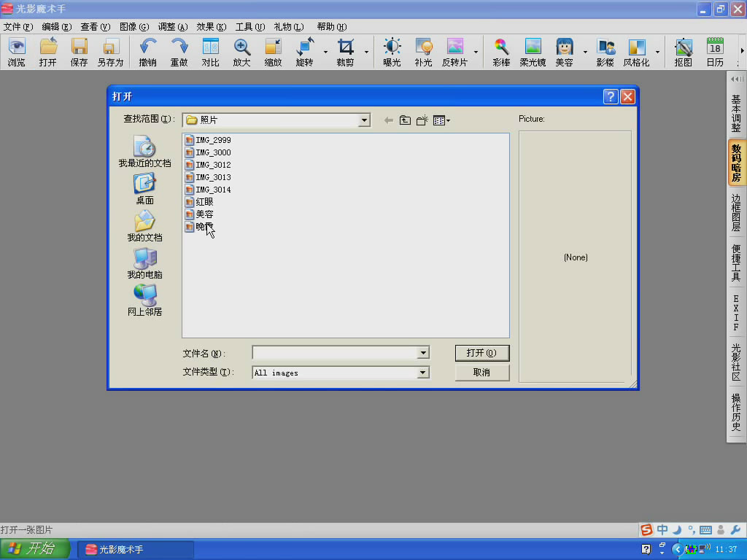This screenshot has height=560, width=747.
Task: Open the 影楼 (Studio) effect
Action: tap(605, 52)
